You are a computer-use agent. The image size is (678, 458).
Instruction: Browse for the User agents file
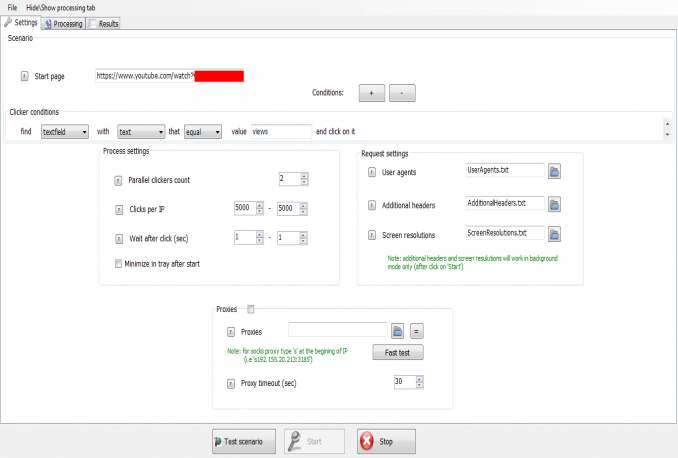click(554, 171)
